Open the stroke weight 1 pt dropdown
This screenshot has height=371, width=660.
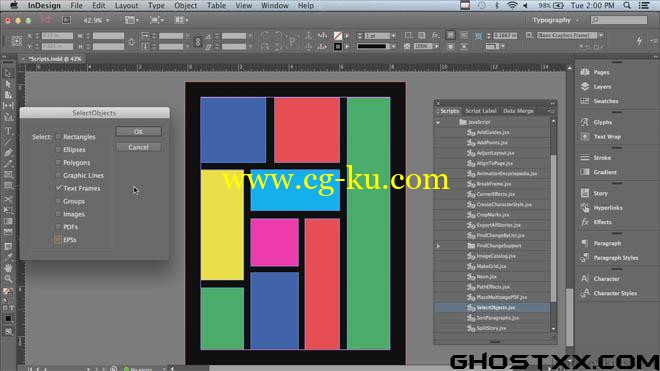[394, 36]
